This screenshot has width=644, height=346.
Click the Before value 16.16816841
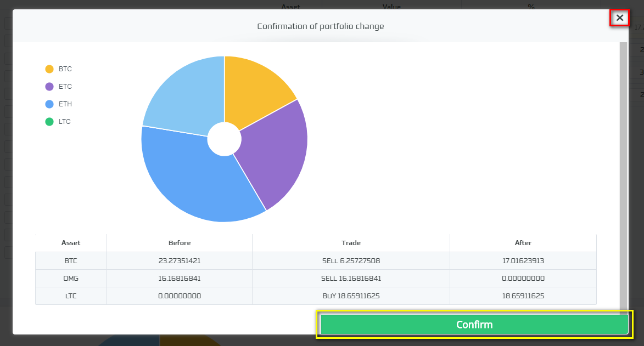point(180,278)
